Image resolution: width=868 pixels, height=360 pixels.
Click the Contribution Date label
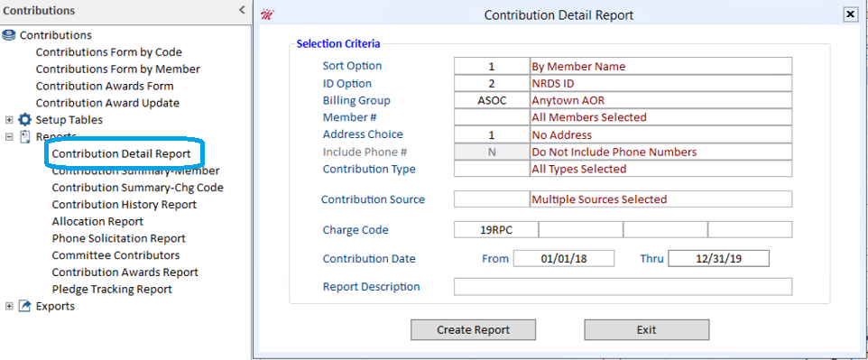[369, 259]
